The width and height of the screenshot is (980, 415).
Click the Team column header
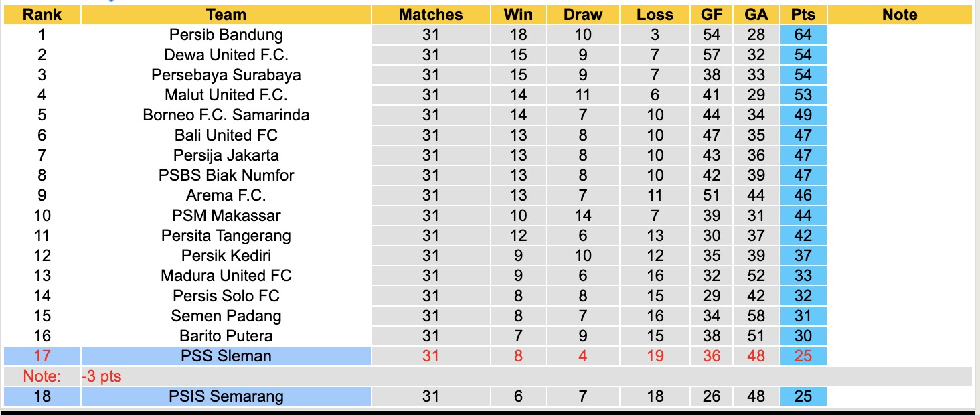(226, 15)
